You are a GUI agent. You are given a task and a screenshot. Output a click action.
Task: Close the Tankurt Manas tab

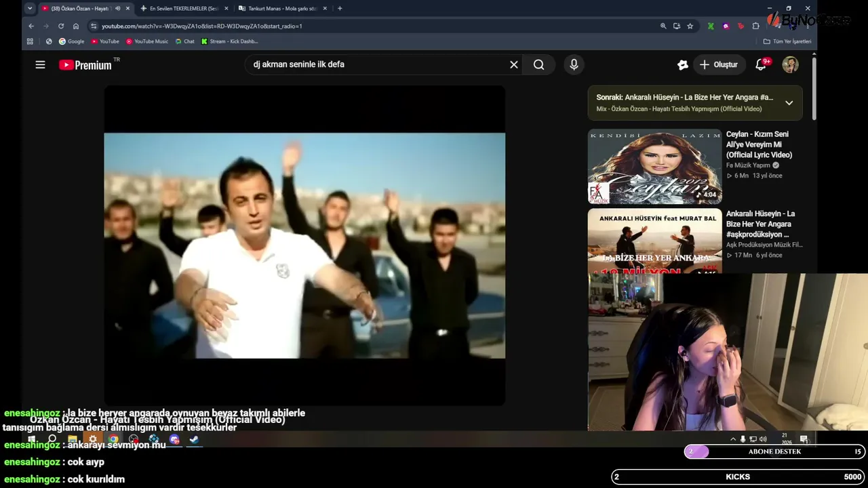[325, 8]
